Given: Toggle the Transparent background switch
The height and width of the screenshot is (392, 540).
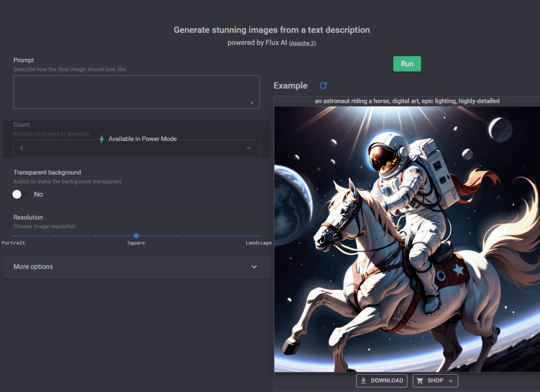Looking at the screenshot, I should [20, 194].
